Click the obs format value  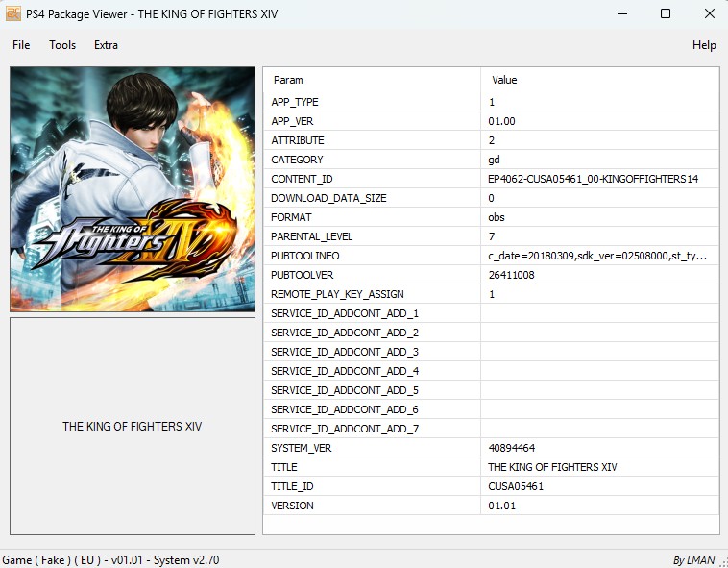pyautogui.click(x=497, y=217)
